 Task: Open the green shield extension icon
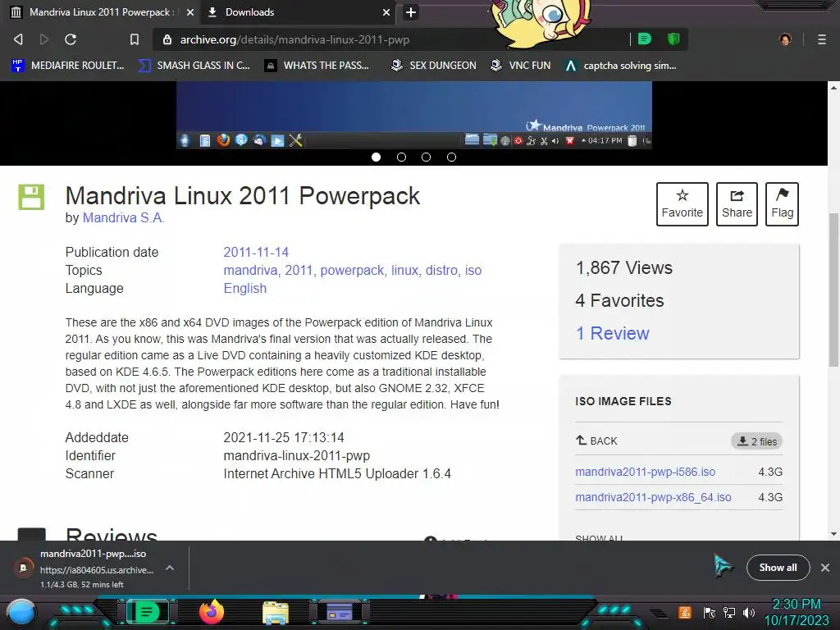[x=673, y=39]
